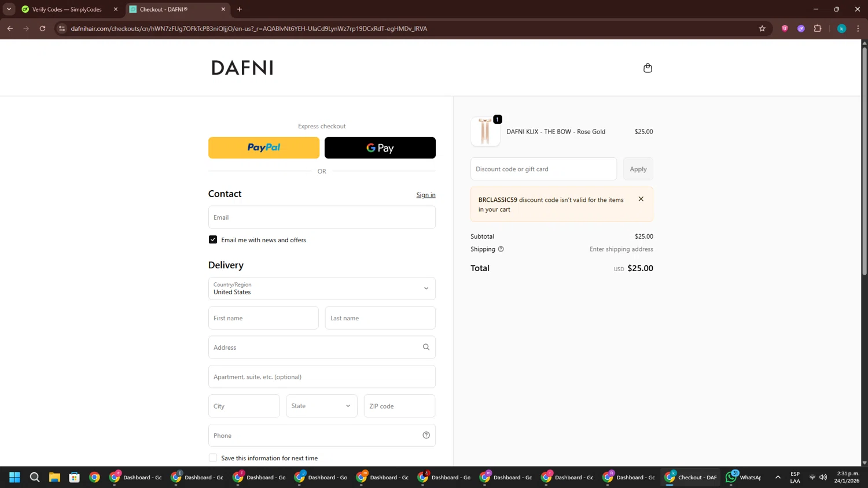Click the Total $25.00 amount
This screenshot has height=488, width=868.
click(640, 268)
